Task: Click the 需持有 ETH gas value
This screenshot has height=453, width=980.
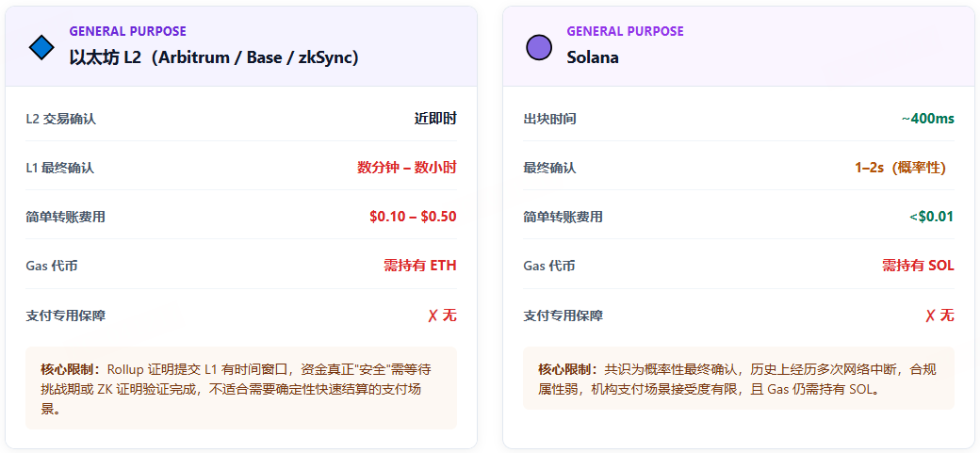Action: click(x=419, y=266)
